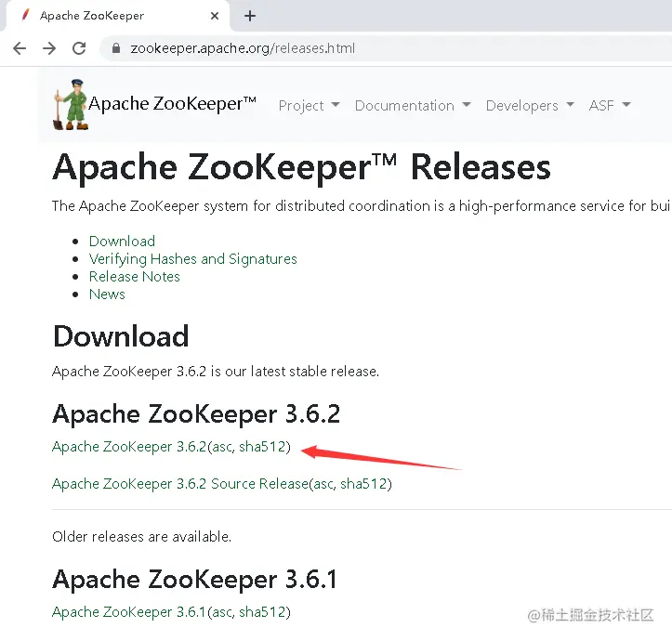Viewport: 672px width, 641px height.
Task: Open asc signature for ZooKeeper 3.6.1
Action: [x=222, y=612]
